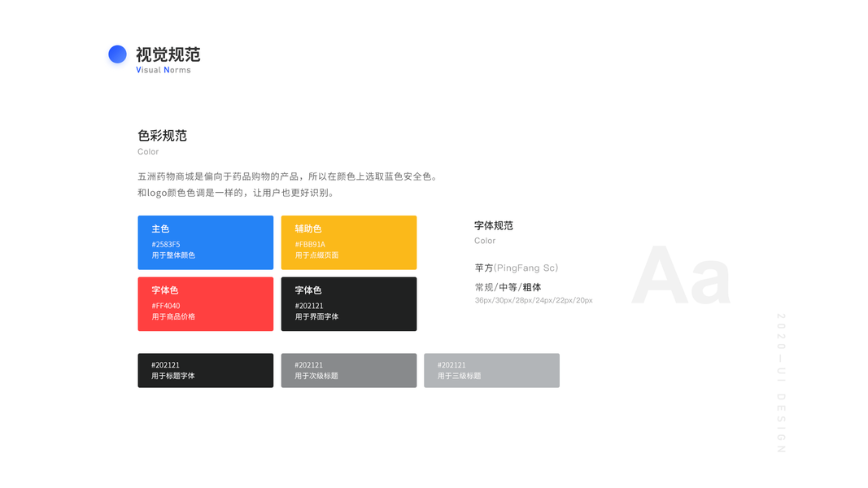Pick the black 字体色 用于界面字体 swatch
The image size is (868, 488).
[x=348, y=304]
